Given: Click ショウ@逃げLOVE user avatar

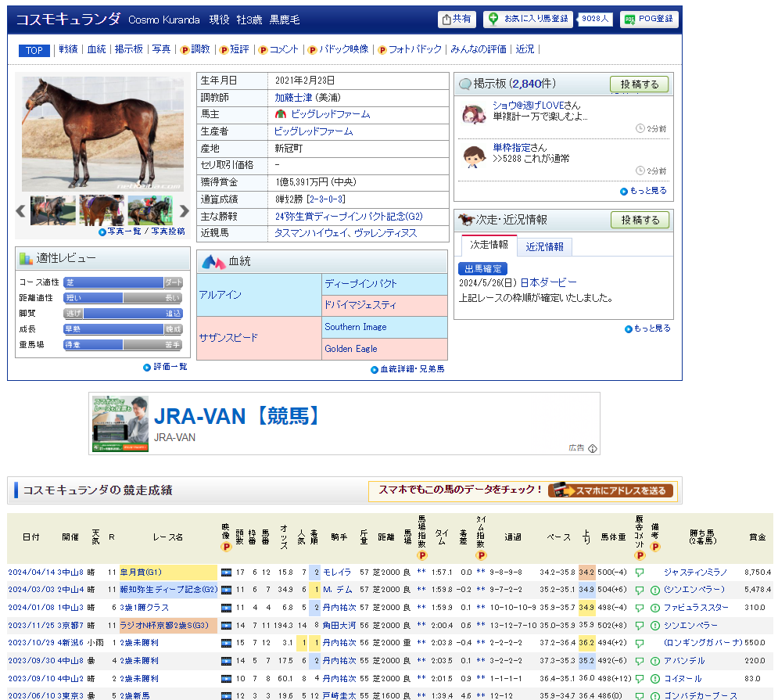Looking at the screenshot, I should (474, 114).
